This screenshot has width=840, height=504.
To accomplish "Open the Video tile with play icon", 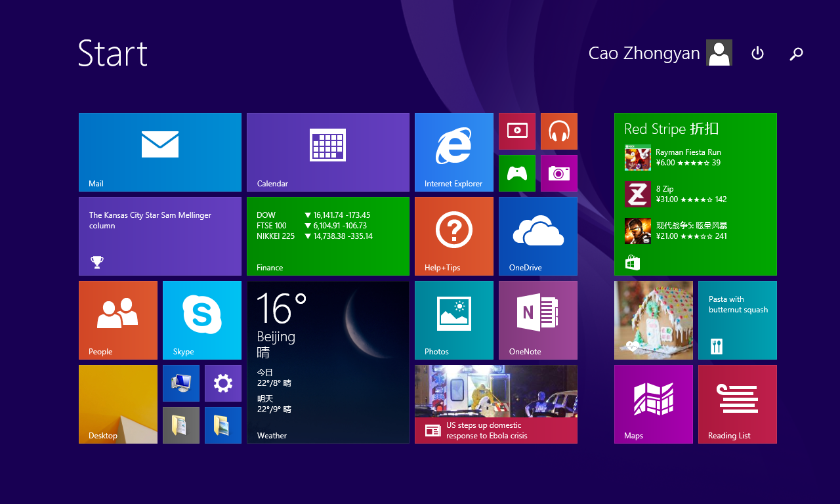I will point(517,131).
